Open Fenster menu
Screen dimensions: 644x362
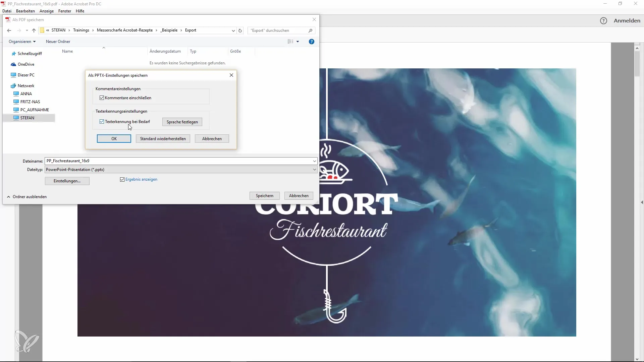click(65, 11)
